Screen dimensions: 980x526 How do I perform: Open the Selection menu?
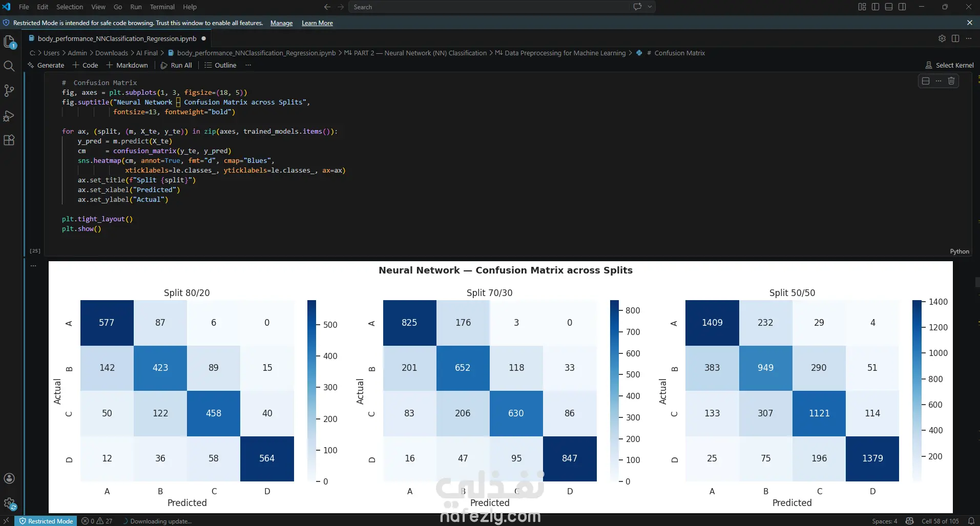point(70,7)
